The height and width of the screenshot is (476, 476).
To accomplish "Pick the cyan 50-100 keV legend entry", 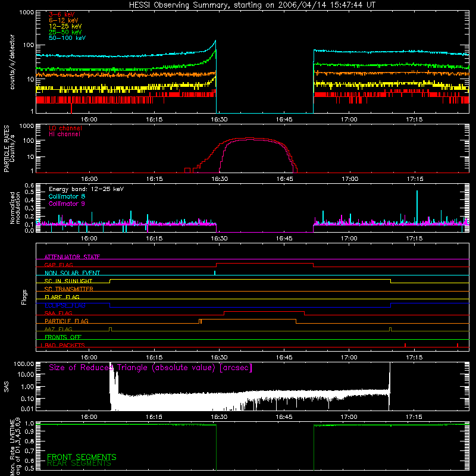I will pos(67,38).
